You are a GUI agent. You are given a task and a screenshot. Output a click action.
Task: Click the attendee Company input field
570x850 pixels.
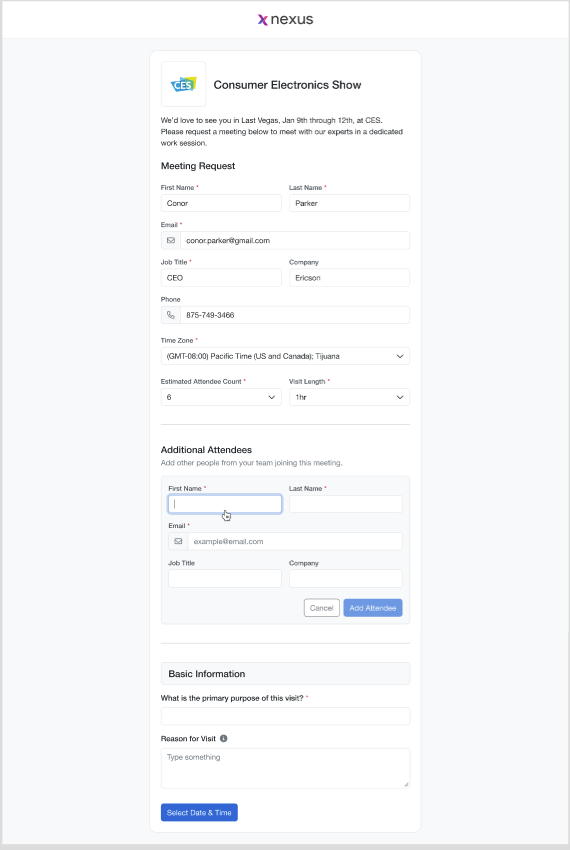click(345, 578)
